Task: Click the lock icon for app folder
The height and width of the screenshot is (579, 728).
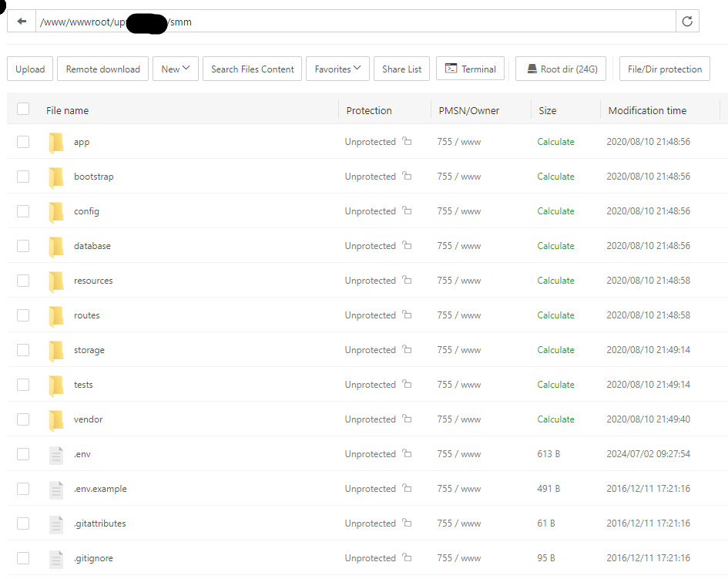Action: click(407, 142)
